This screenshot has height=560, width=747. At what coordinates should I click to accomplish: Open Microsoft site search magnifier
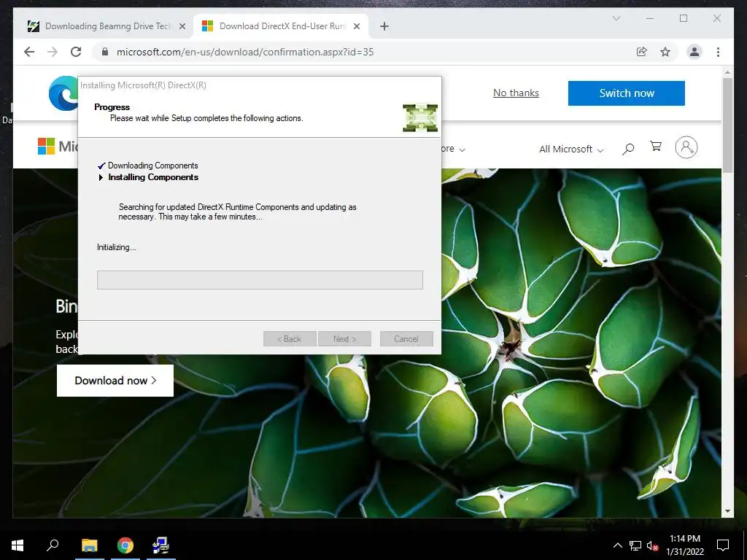(x=628, y=149)
